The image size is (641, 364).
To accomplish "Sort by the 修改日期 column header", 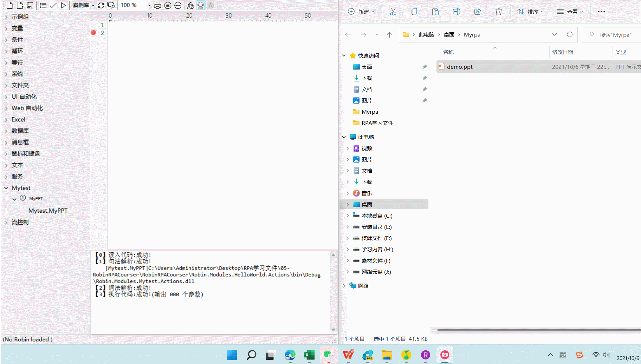I will pyautogui.click(x=562, y=52).
